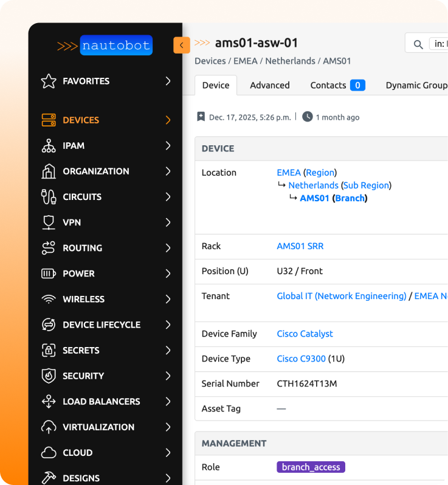Open the AMS01 SRR rack link
The height and width of the screenshot is (485, 448).
tap(300, 246)
